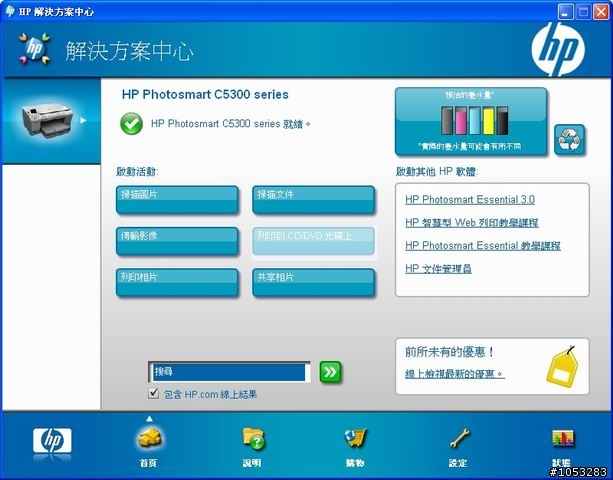Click the HP logo in bottom bar
Viewport: 613px width, 480px height.
point(52,441)
